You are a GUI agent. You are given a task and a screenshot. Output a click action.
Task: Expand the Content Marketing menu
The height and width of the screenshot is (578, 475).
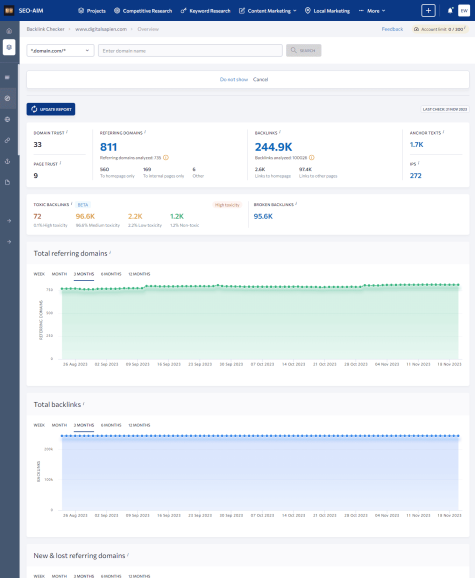(268, 11)
